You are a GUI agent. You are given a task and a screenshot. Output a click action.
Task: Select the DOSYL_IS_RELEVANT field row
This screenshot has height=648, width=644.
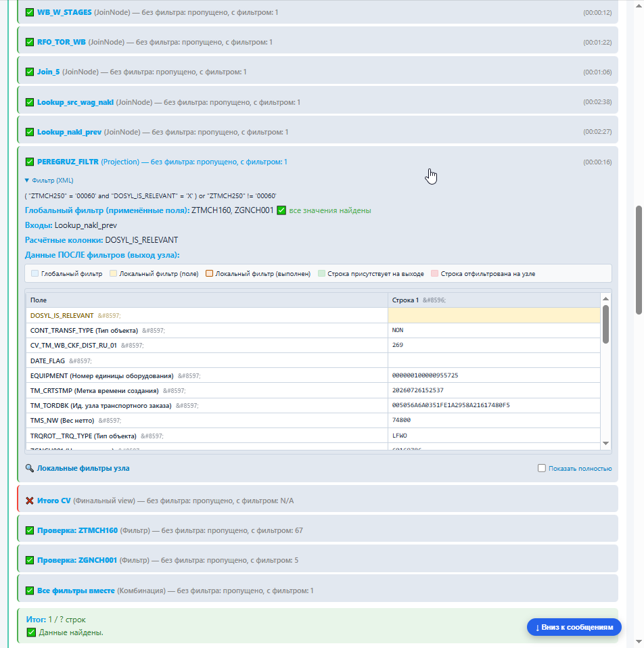(207, 315)
